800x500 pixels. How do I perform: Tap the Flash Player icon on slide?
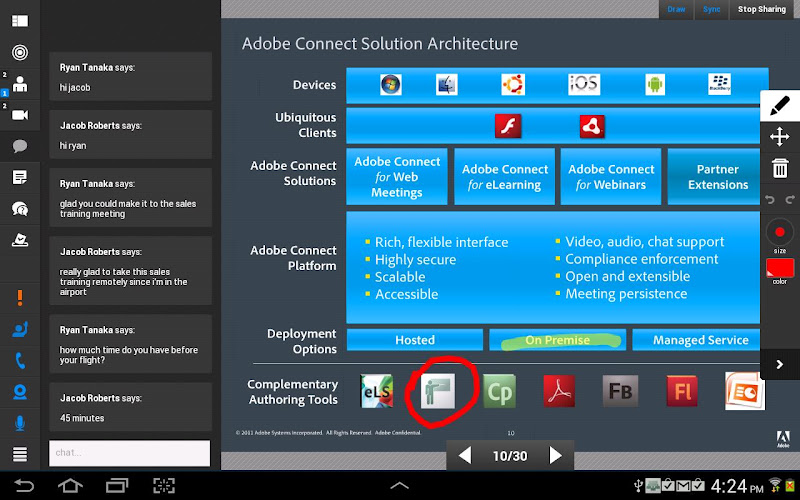(508, 126)
